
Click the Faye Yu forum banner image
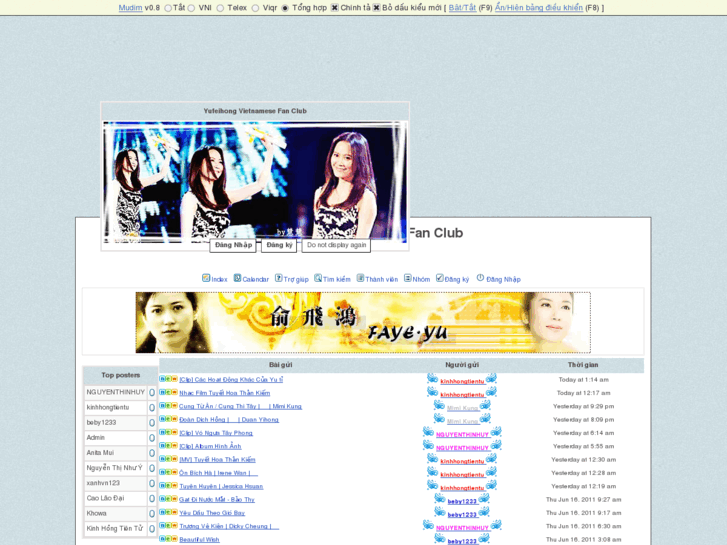pos(363,322)
